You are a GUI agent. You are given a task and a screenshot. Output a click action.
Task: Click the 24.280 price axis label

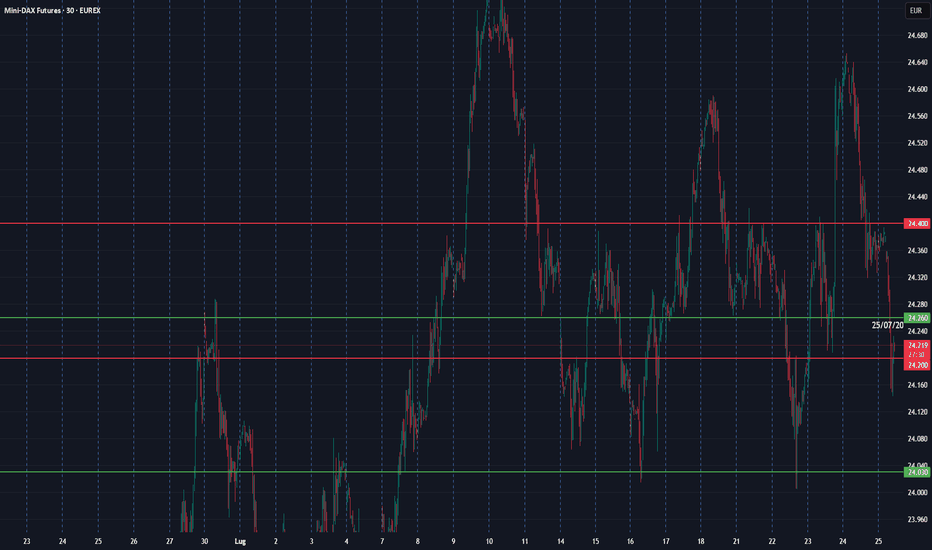[917, 304]
